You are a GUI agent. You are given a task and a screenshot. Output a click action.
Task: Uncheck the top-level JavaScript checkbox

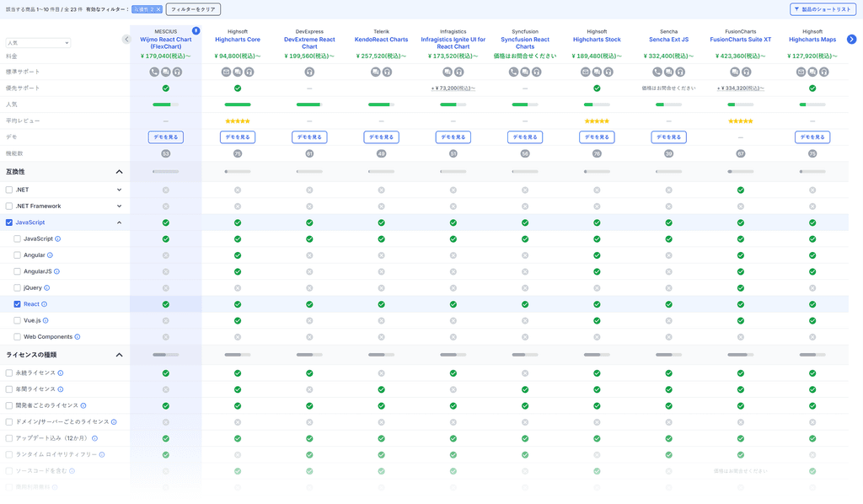[x=8, y=223]
